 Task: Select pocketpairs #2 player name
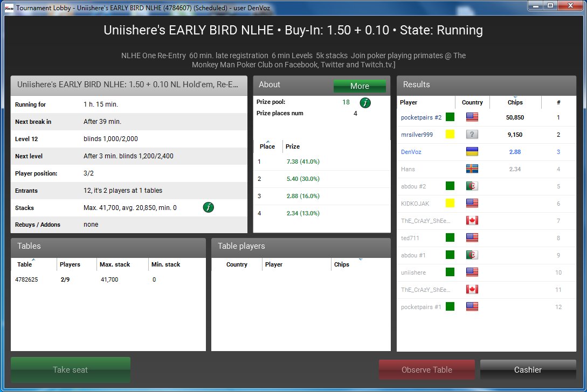(421, 117)
